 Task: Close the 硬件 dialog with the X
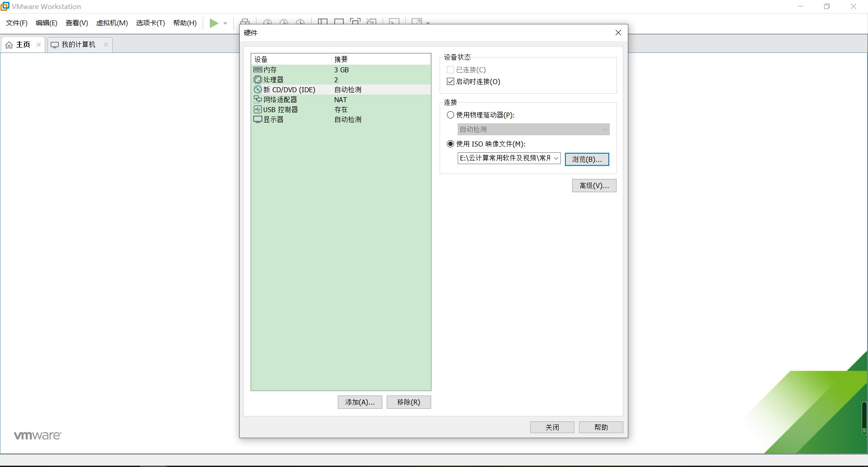tap(618, 33)
